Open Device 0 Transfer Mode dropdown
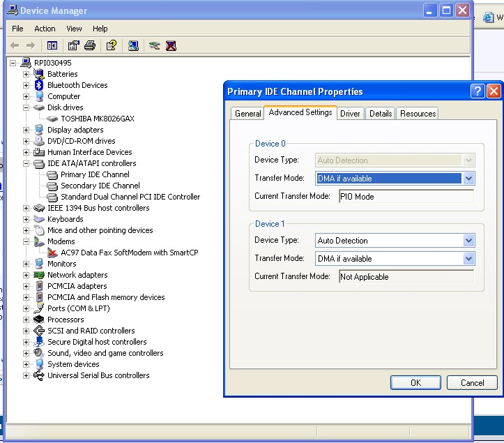Viewport: 504px width, 443px height. [x=469, y=179]
